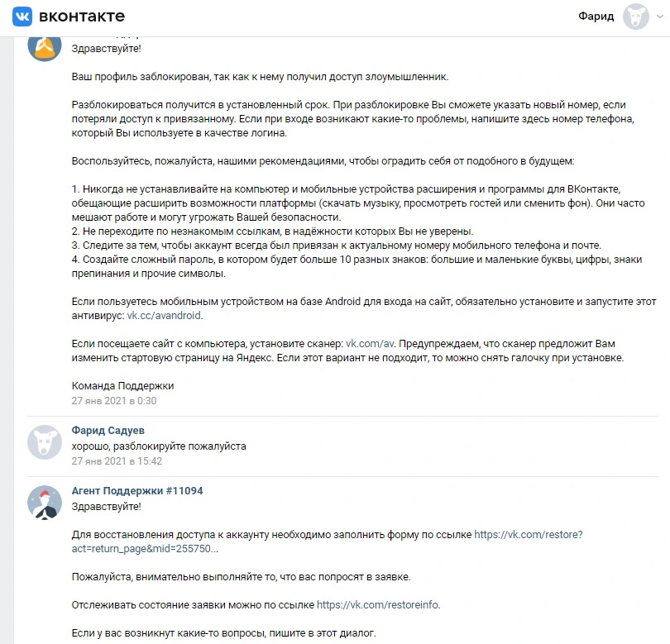Click the orange support agent avatar
Image resolution: width=670 pixels, height=644 pixels.
(x=45, y=45)
